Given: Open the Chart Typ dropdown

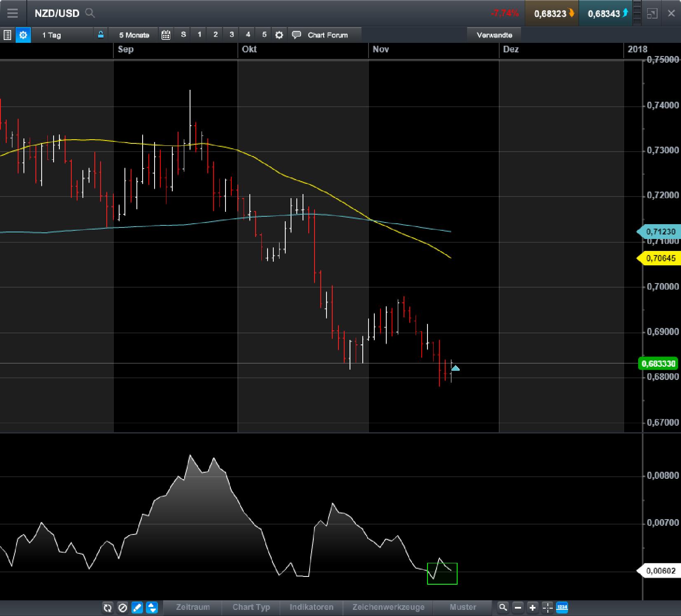Looking at the screenshot, I should (x=251, y=607).
